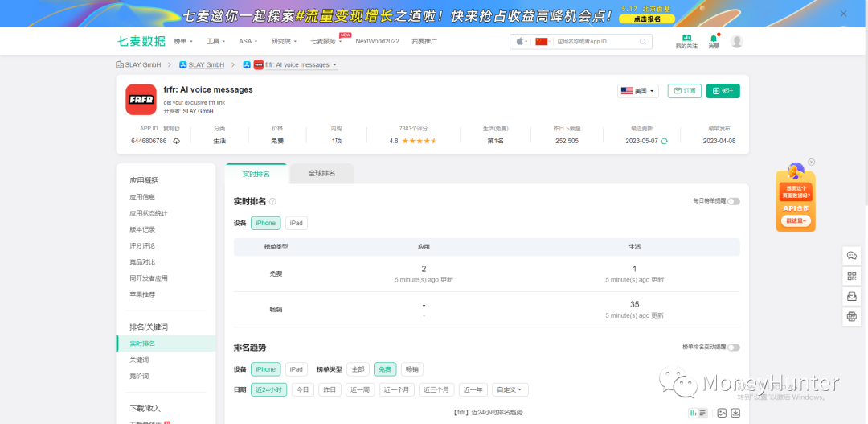The width and height of the screenshot is (868, 424).
Task: Click the App Store icon before SLAY GmbH link
Action: 182,65
